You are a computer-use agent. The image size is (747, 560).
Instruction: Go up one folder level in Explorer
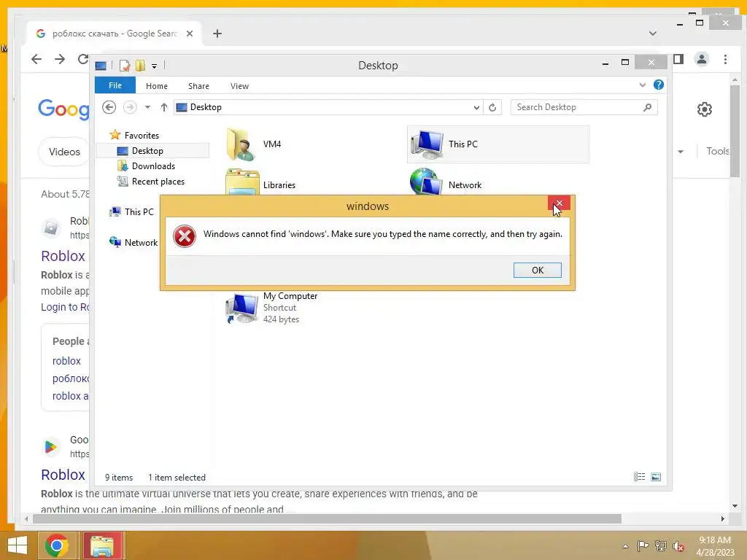click(x=164, y=107)
